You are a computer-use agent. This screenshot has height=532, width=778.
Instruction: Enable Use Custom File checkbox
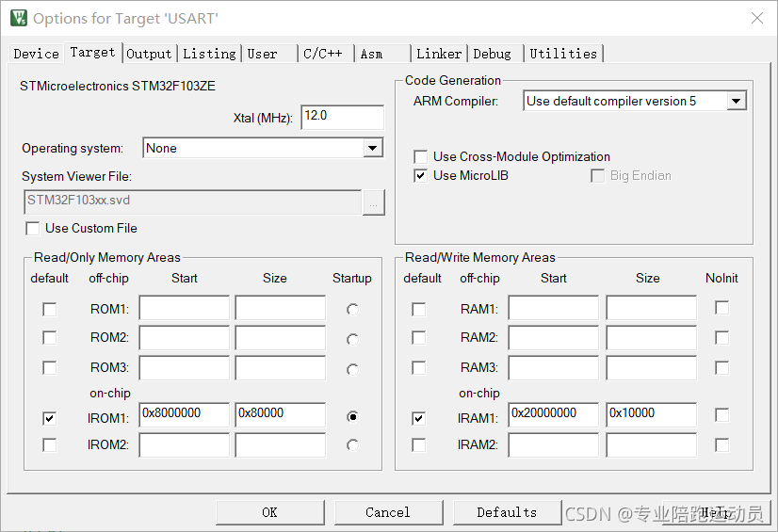tap(33, 229)
